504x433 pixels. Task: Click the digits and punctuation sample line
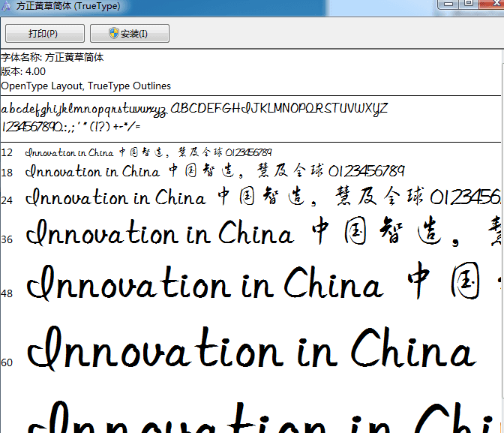[70, 126]
